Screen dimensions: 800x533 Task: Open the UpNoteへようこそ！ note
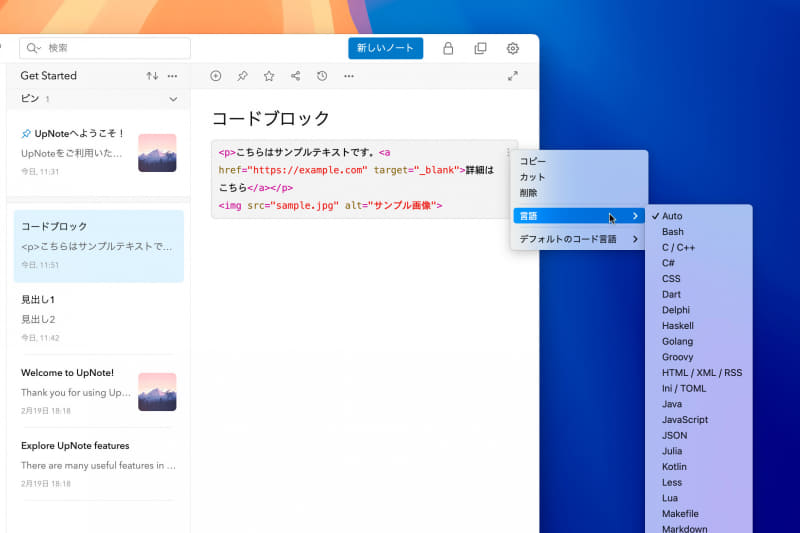pos(98,153)
